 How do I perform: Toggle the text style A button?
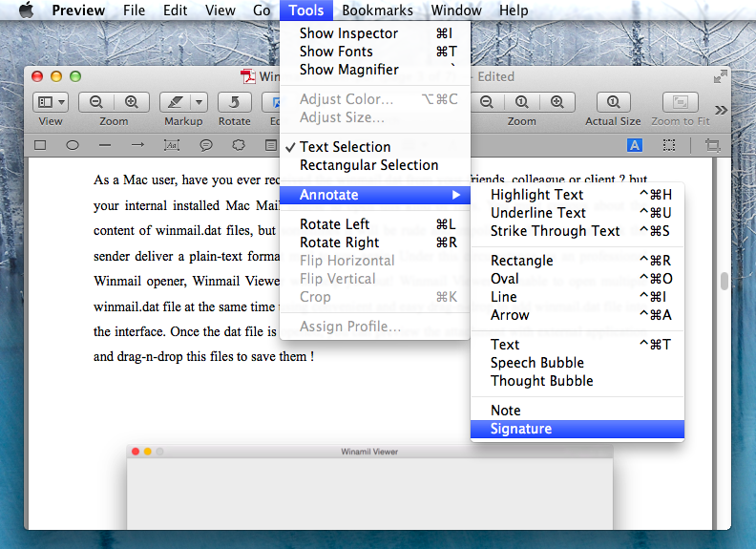[635, 145]
